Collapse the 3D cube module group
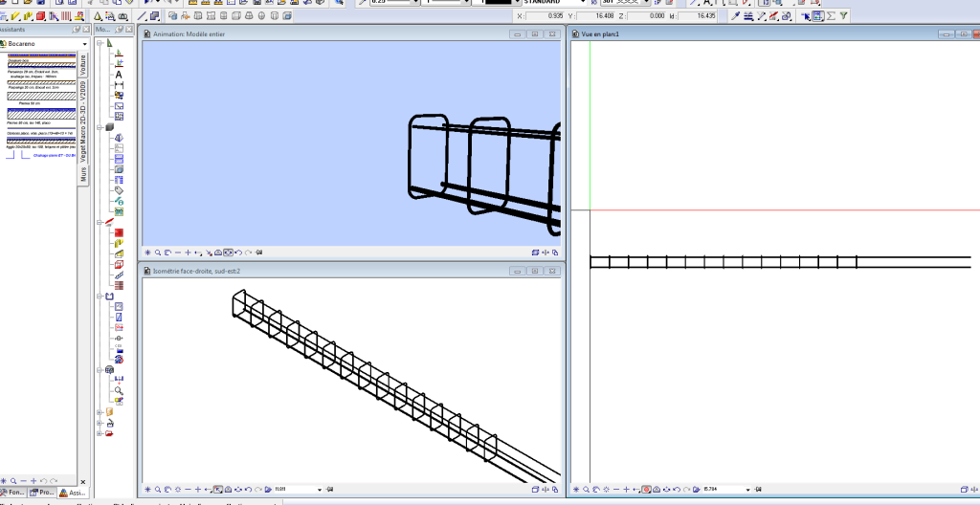This screenshot has width=980, height=505. [100, 127]
